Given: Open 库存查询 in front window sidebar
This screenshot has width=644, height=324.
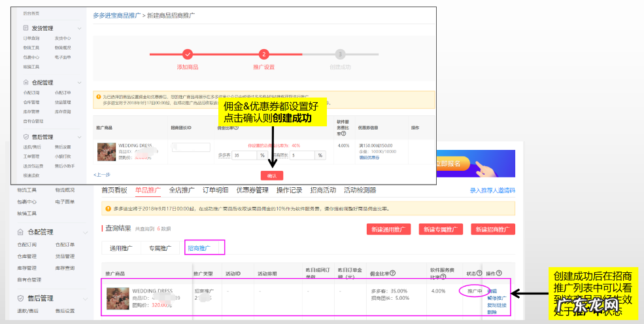Looking at the screenshot, I should (x=63, y=112).
